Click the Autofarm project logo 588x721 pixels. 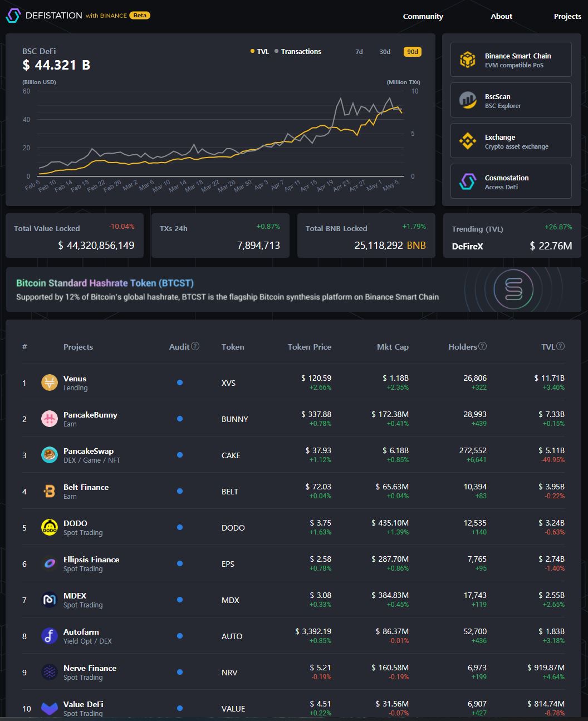coord(50,636)
